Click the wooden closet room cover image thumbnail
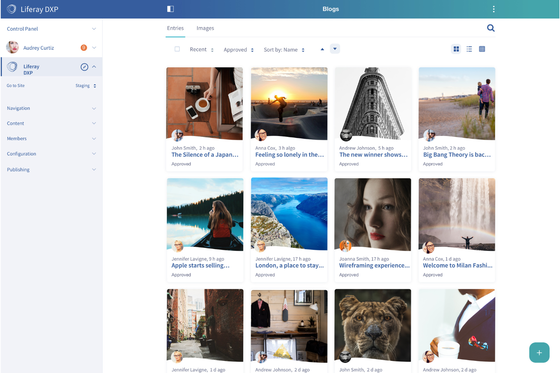Image resolution: width=560 pixels, height=373 pixels. (x=289, y=325)
